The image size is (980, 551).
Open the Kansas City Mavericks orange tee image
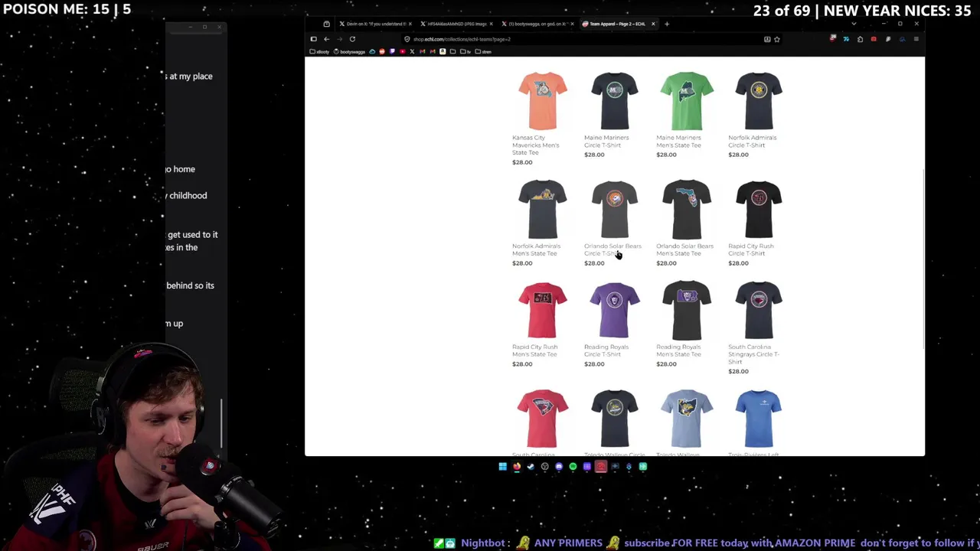542,101
